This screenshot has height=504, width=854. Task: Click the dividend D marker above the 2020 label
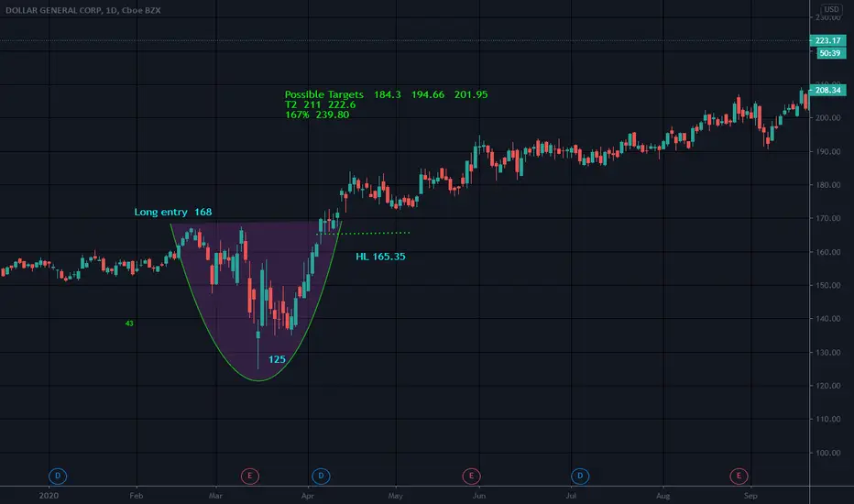(x=58, y=476)
